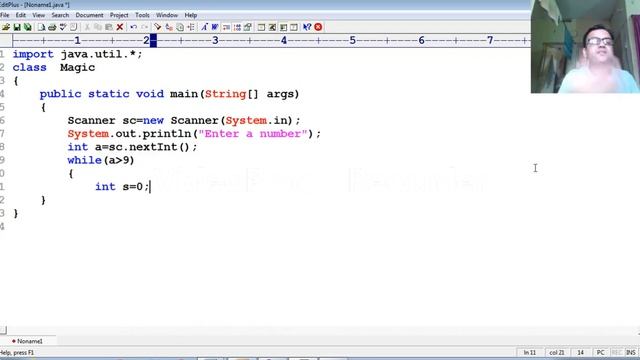Click the Save All icon
640x360 pixels.
(x=28, y=27)
